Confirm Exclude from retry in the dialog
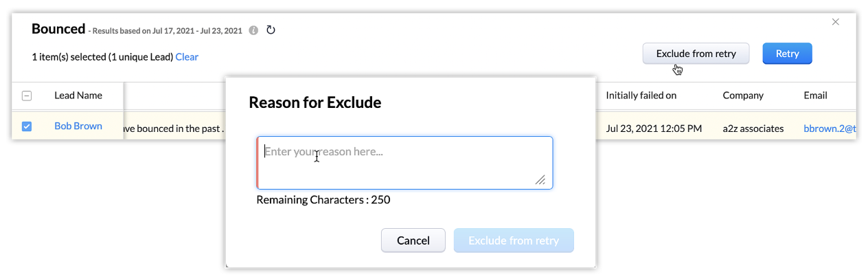Viewport: 868px width, 279px height. [x=514, y=241]
